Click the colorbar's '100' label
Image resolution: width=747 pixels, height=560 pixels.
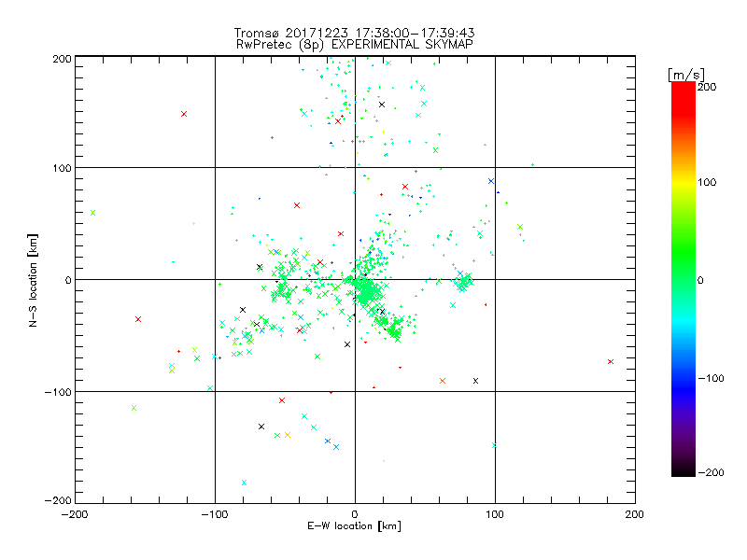coord(707,182)
